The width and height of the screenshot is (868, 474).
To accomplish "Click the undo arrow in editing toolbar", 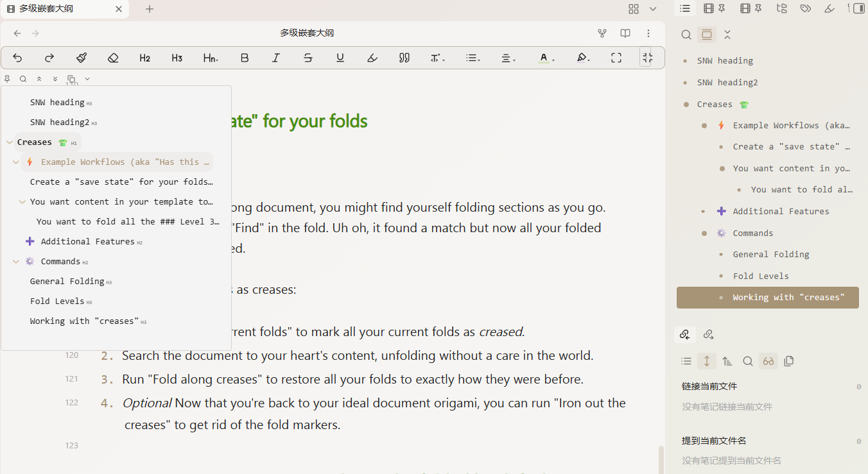I will coord(17,58).
